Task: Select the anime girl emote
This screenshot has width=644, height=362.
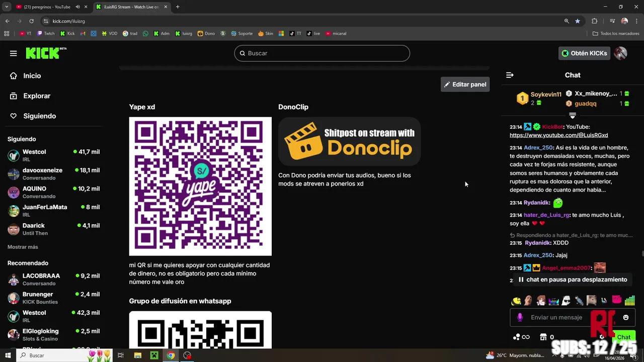Action: coord(541,301)
